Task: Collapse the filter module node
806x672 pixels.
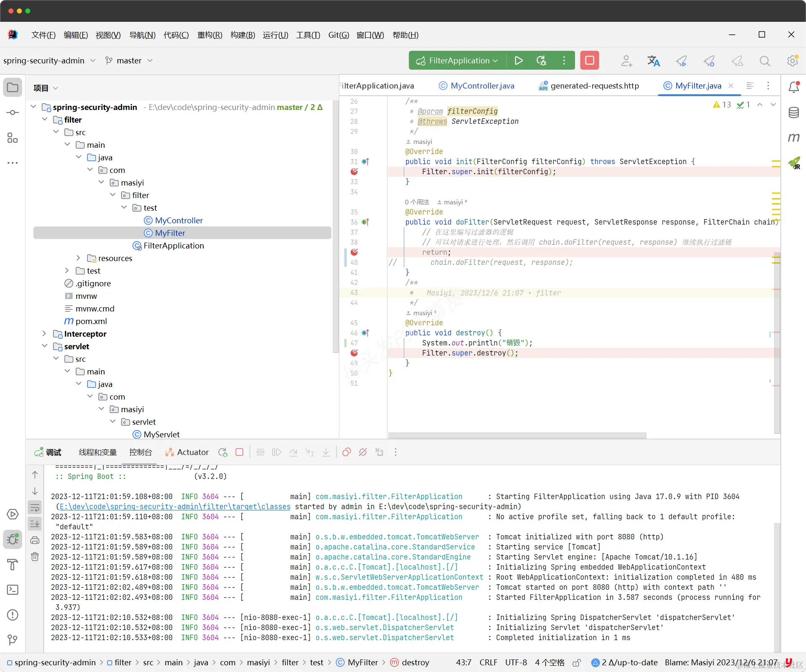Action: click(x=44, y=120)
